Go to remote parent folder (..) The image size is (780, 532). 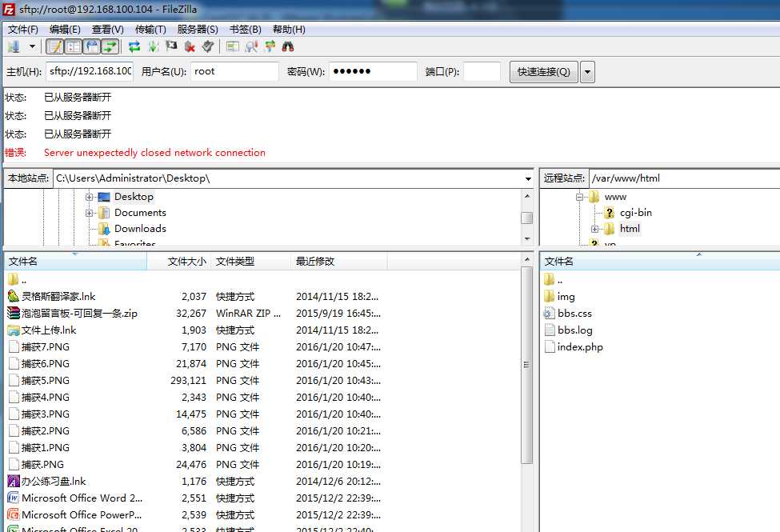click(x=553, y=280)
